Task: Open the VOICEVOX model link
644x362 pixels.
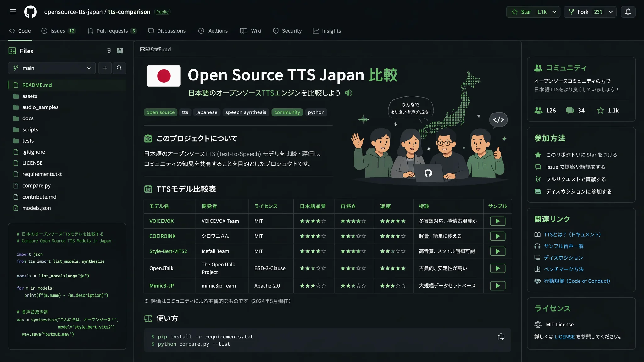Action: 161,221
